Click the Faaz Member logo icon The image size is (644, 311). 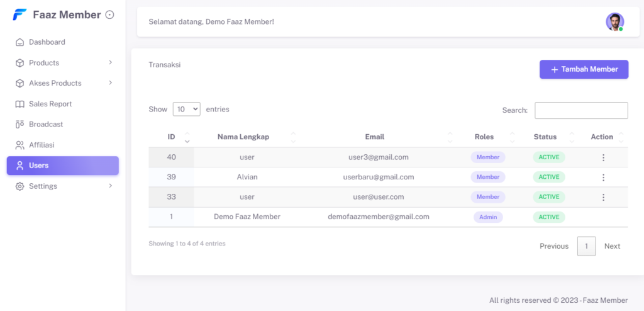coord(19,14)
